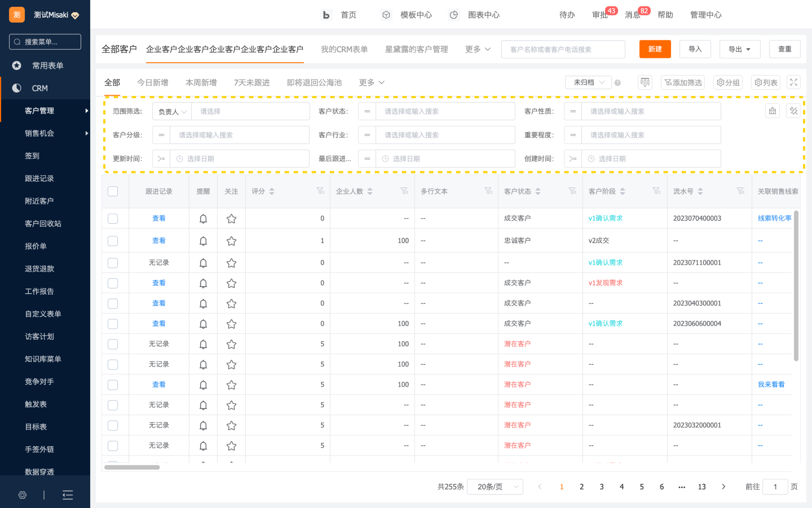This screenshot has width=812, height=508.
Task: Sort by 企业人数 using the sort arrows
Action: [370, 191]
